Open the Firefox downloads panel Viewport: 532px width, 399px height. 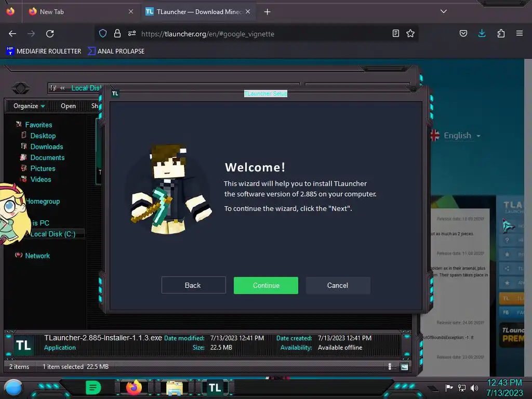pyautogui.click(x=482, y=33)
